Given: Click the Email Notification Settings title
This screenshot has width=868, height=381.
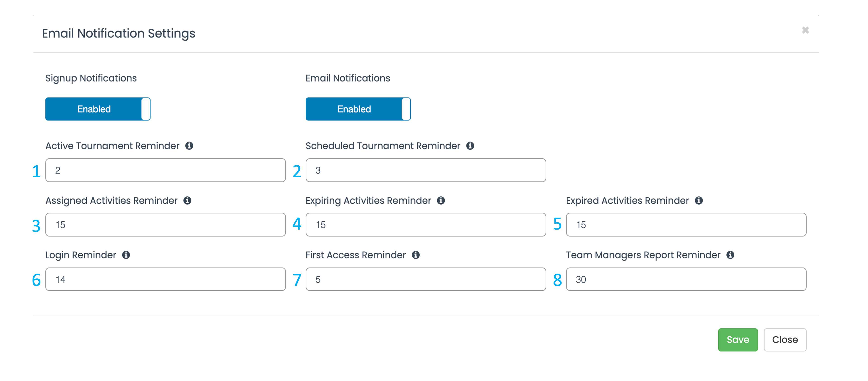Looking at the screenshot, I should click(119, 33).
